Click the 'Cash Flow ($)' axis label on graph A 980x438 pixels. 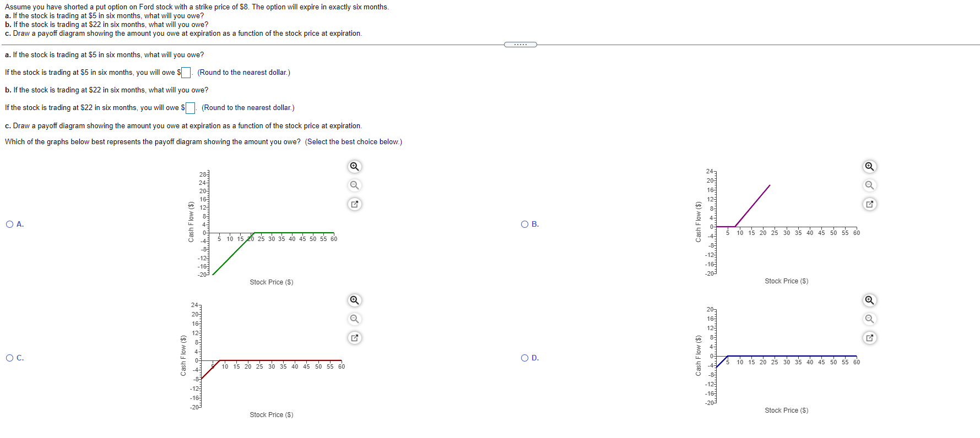[191, 222]
